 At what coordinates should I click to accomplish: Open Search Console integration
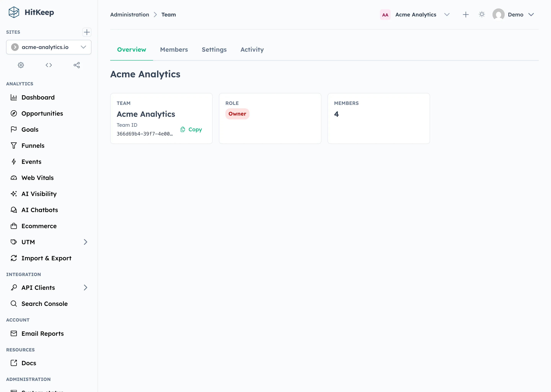tap(49, 304)
